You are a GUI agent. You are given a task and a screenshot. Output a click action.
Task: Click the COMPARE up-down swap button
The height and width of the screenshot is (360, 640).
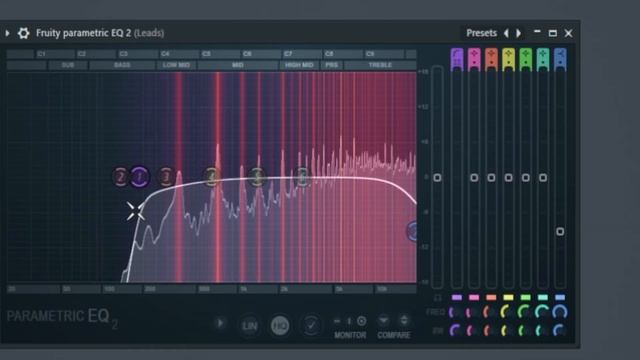pyautogui.click(x=404, y=320)
